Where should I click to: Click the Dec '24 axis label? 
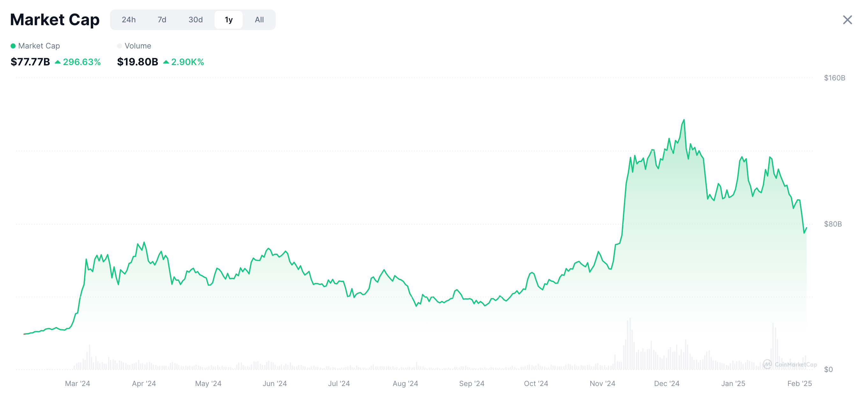667,383
